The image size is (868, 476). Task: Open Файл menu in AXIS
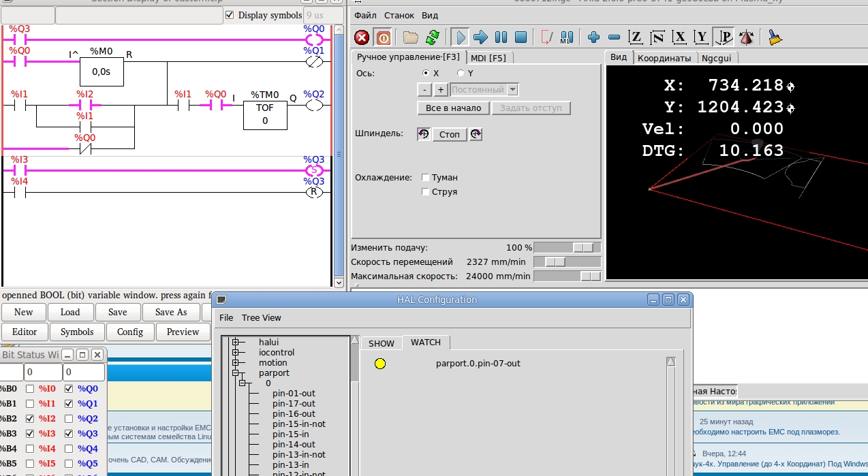[x=365, y=15]
